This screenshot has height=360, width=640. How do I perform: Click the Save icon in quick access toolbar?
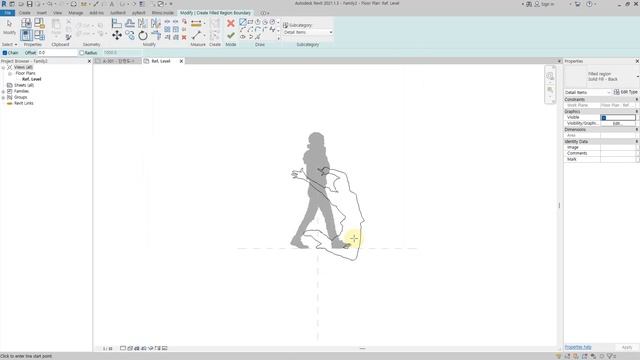point(29,4)
